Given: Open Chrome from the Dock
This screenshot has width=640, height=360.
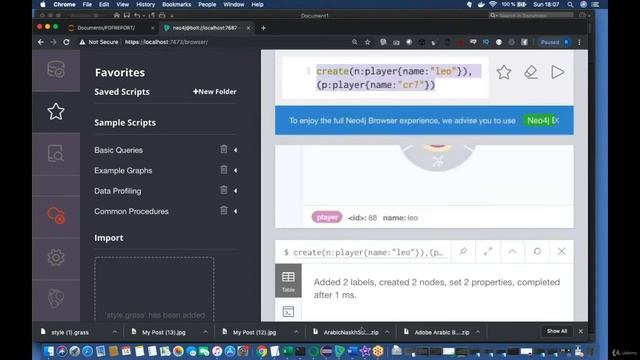Looking at the screenshot, I should point(262,351).
